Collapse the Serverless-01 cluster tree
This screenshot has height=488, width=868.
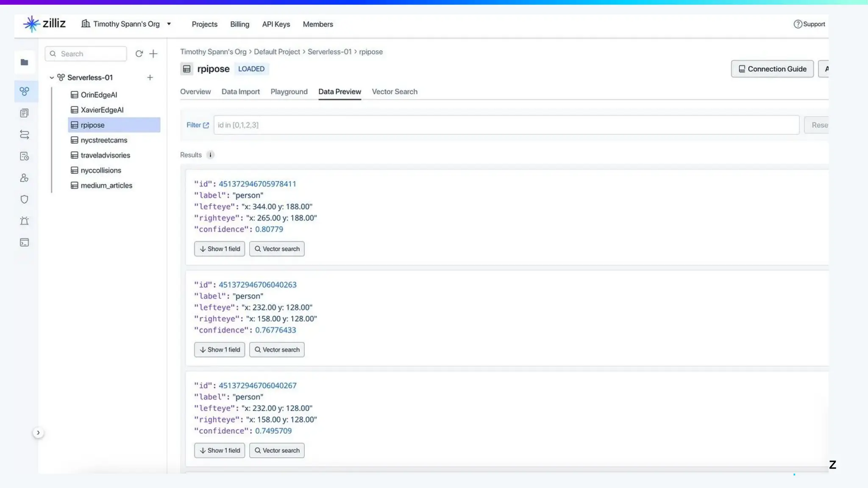click(x=52, y=78)
